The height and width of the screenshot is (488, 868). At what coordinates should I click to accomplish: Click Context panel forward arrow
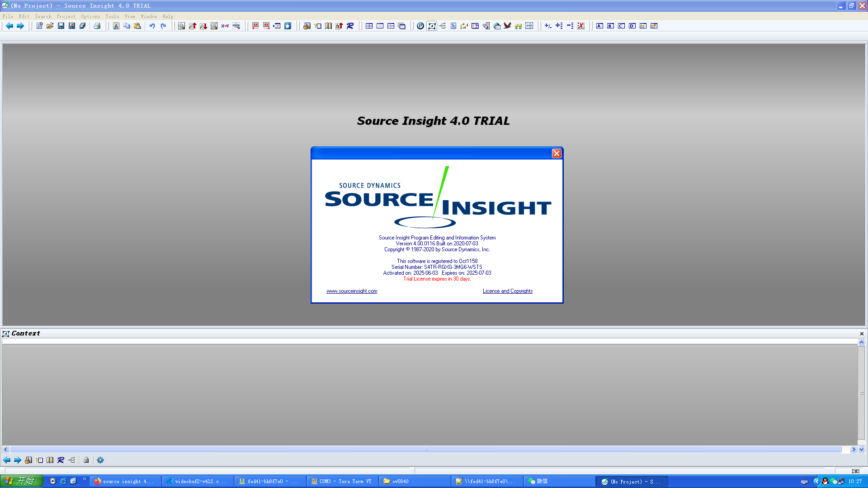(18, 460)
